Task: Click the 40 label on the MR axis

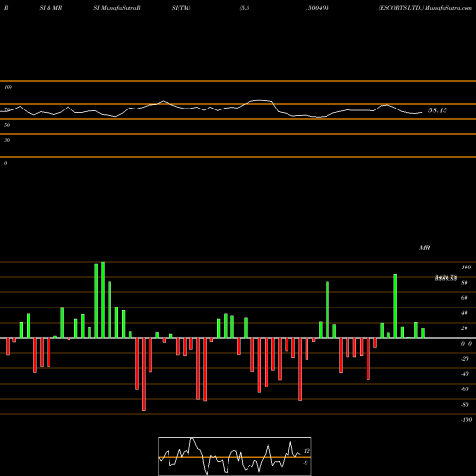Action: click(x=465, y=313)
